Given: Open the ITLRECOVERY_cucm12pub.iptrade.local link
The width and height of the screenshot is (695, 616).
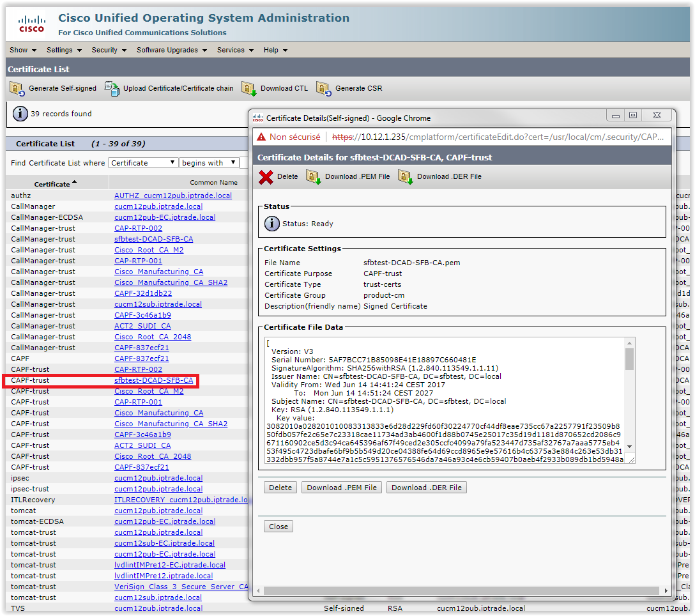Looking at the screenshot, I should 181,500.
